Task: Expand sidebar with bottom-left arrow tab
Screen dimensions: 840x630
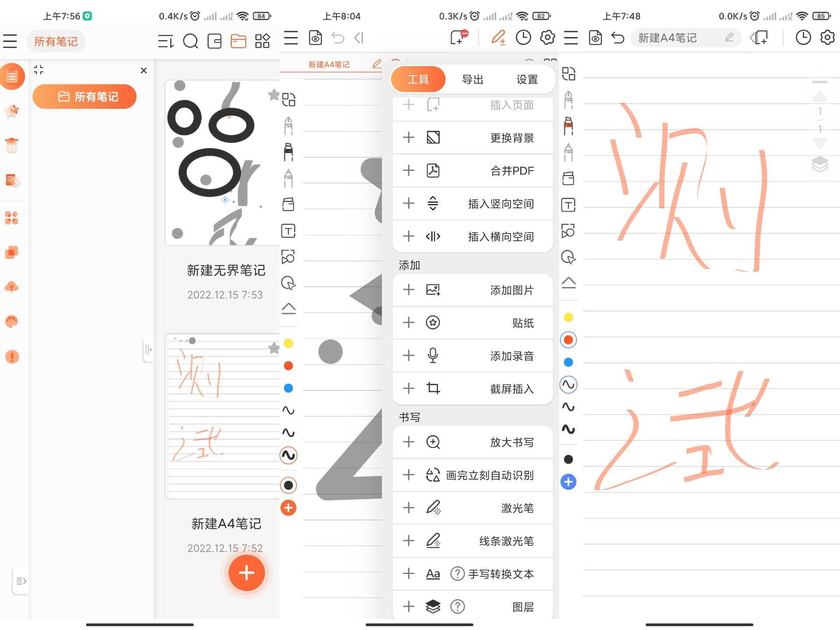Action: (21, 581)
